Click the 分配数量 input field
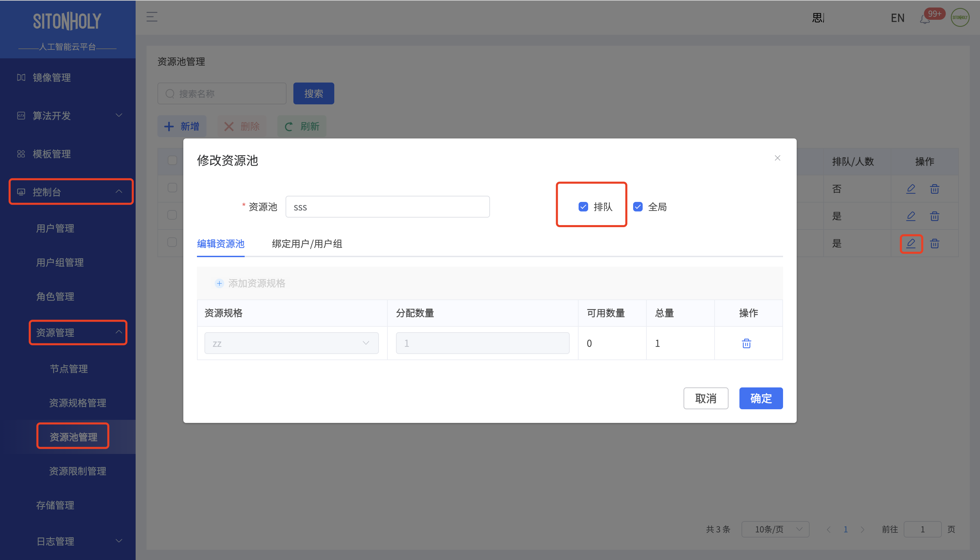 click(483, 343)
